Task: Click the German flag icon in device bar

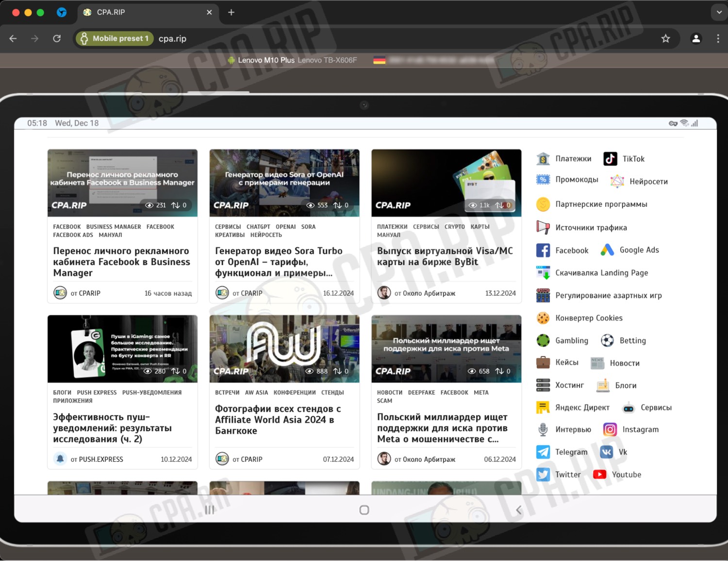Action: tap(380, 60)
